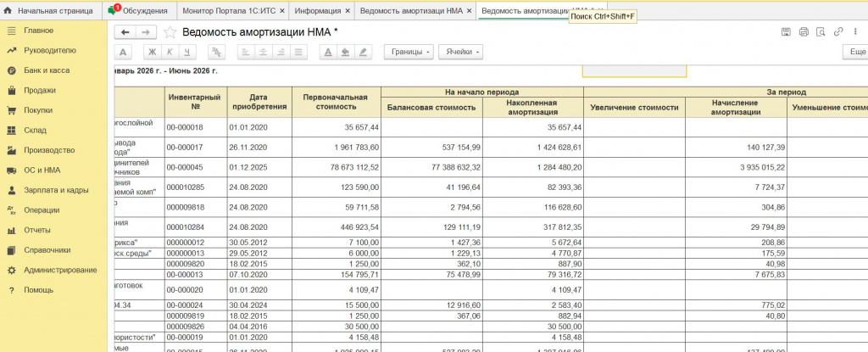Open the Ячейки dropdown

coord(460,52)
